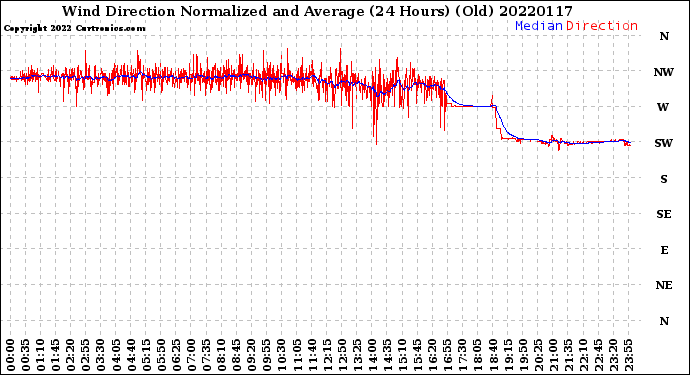690x375 pixels.
Task: Click the 22:10 time axis label
Action: point(583,355)
